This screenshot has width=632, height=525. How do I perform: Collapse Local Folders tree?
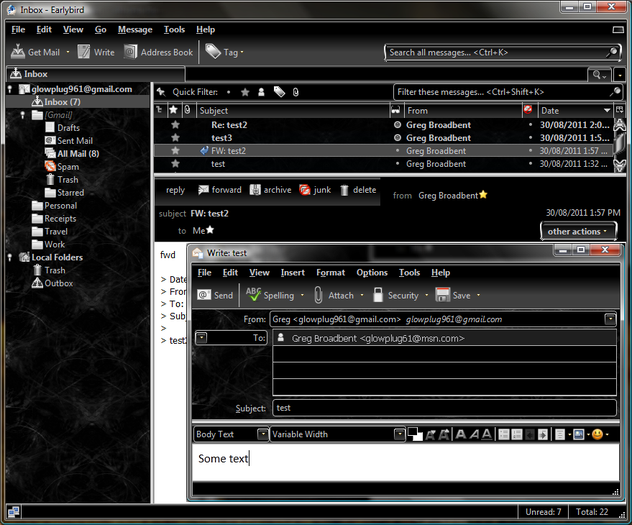coord(10,257)
